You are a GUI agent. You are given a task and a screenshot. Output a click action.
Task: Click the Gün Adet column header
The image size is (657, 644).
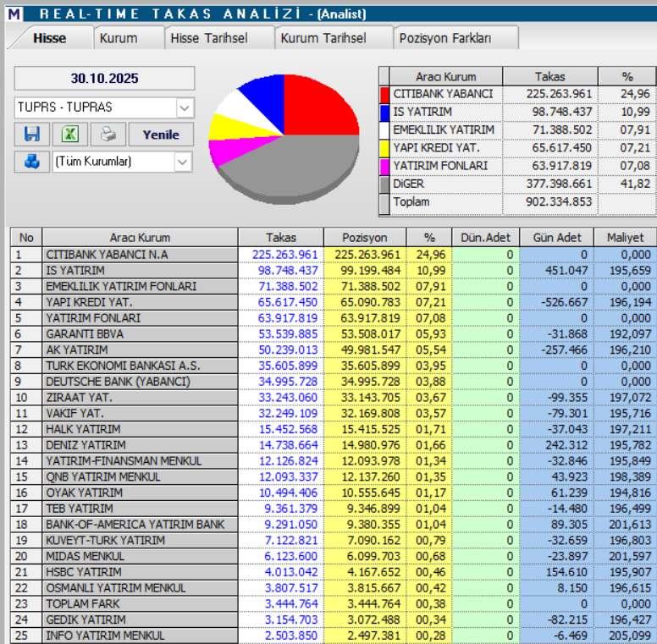click(557, 238)
